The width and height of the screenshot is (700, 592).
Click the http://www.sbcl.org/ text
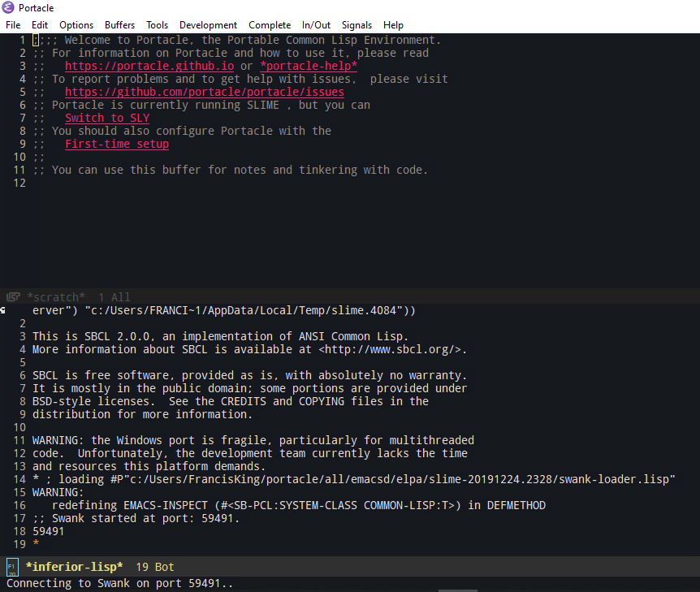389,349
